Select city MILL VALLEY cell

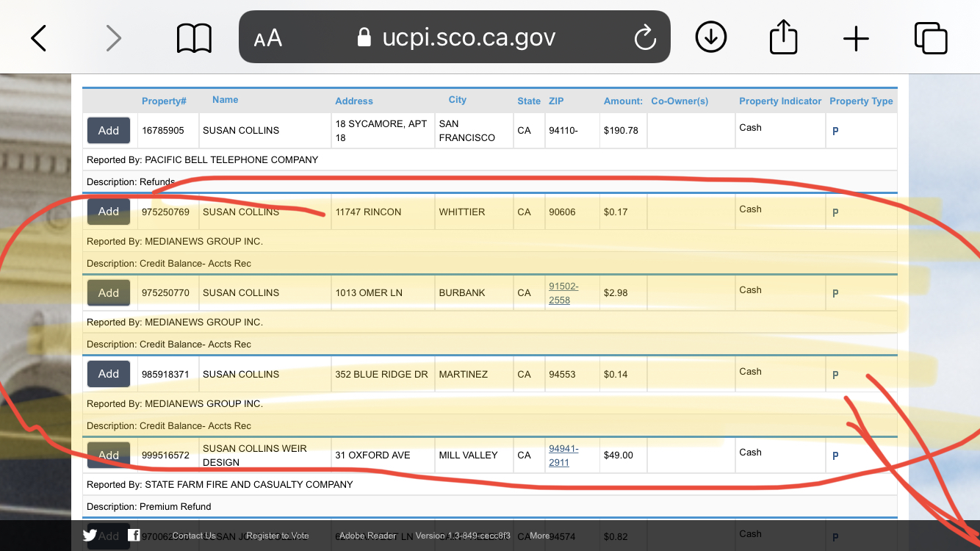pyautogui.click(x=469, y=455)
